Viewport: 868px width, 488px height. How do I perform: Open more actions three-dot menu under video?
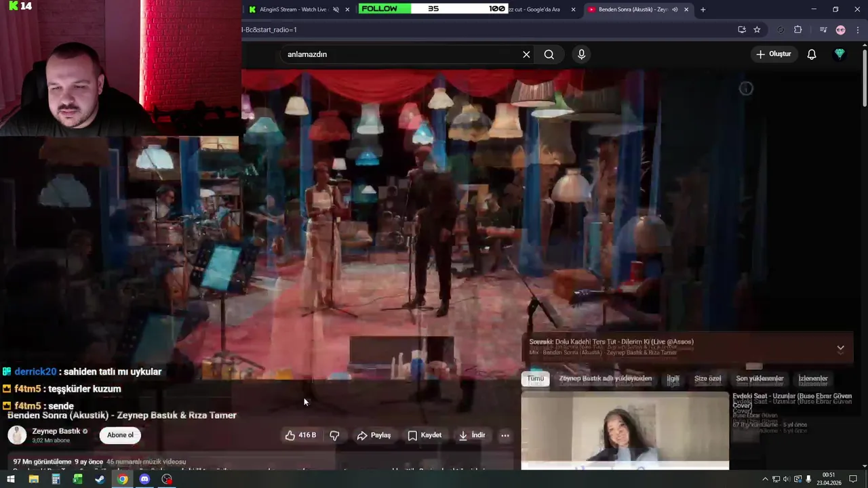coord(505,435)
